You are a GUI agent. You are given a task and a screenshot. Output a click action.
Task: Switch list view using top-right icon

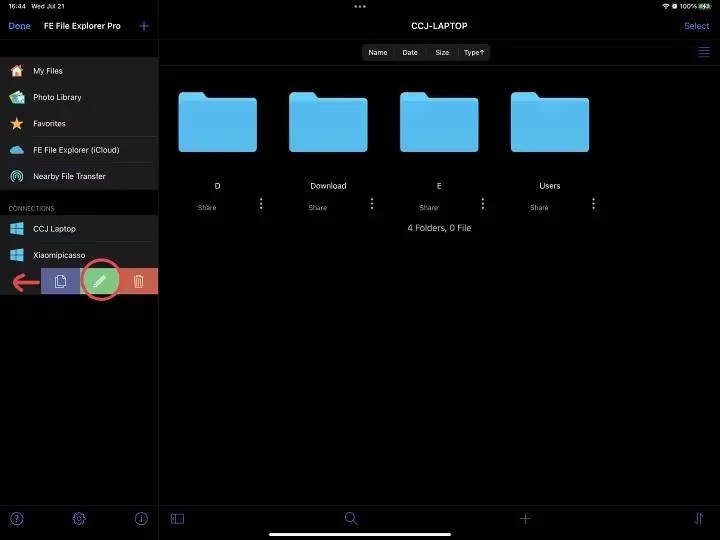(x=703, y=52)
